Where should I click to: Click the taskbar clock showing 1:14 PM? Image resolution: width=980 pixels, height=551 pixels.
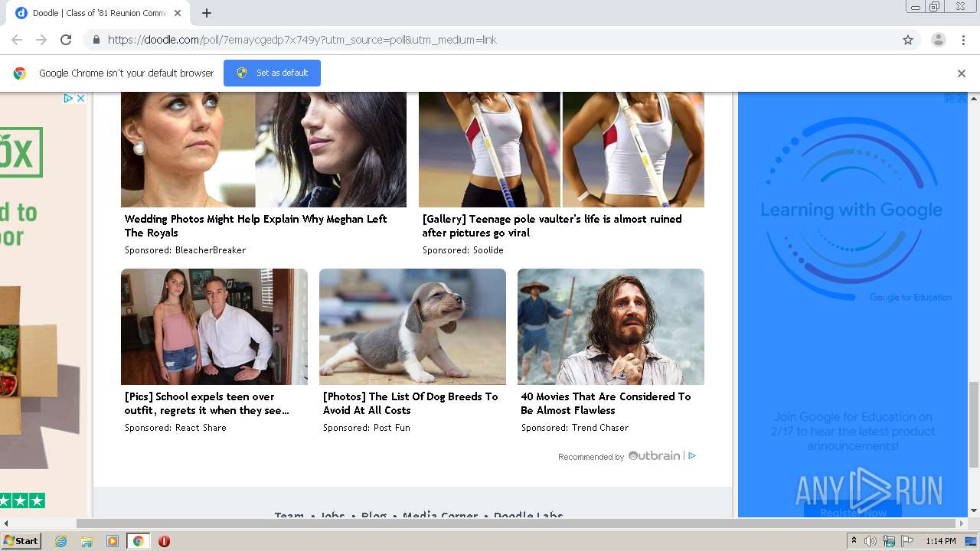point(941,541)
